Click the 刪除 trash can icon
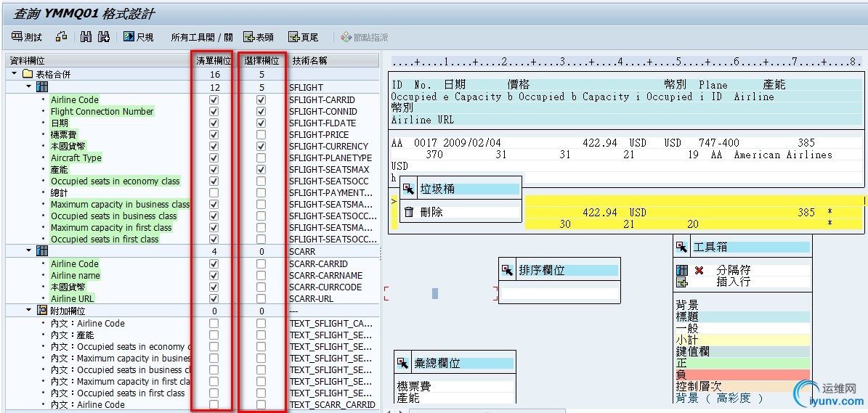Viewport: 868px width, 413px height. coord(409,212)
